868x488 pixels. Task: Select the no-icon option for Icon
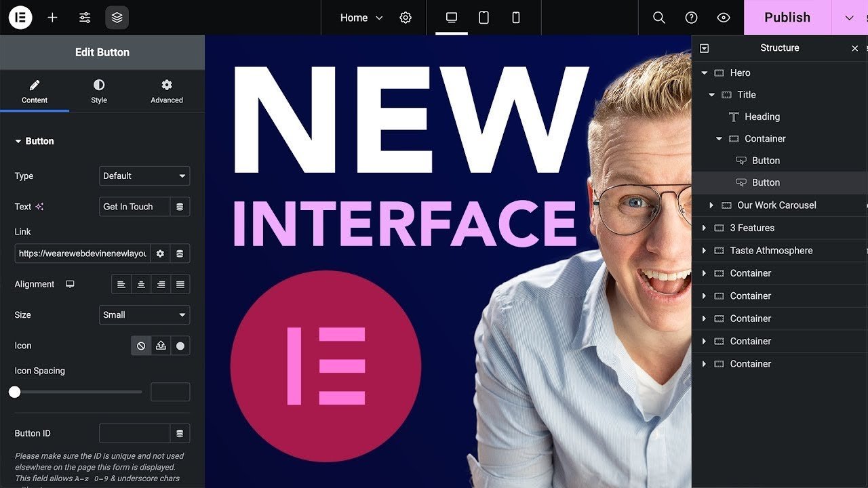[141, 346]
